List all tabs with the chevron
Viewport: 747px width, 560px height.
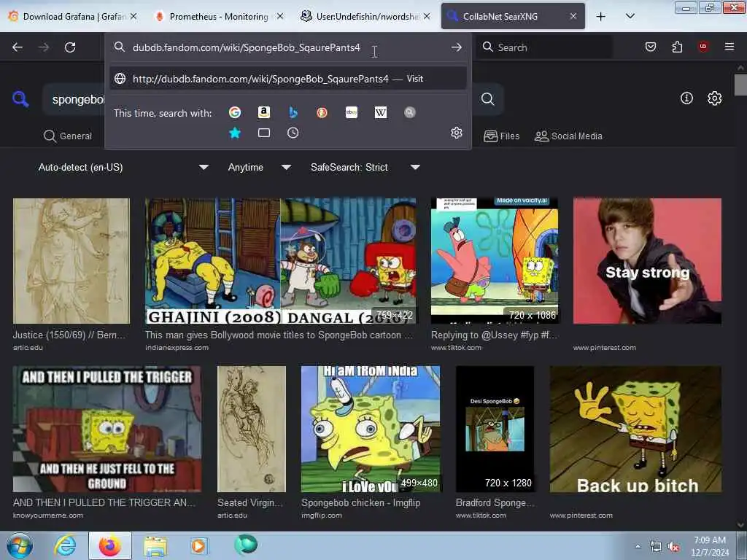click(x=630, y=16)
